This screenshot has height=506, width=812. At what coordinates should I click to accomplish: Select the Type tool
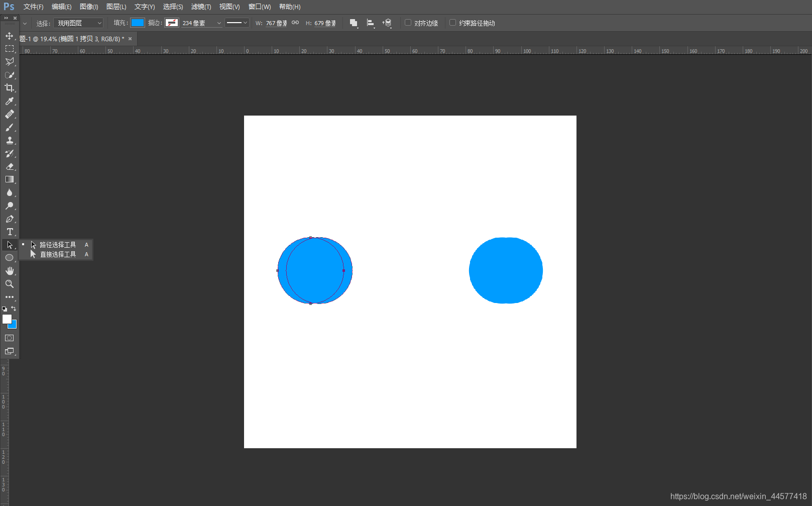pyautogui.click(x=9, y=232)
